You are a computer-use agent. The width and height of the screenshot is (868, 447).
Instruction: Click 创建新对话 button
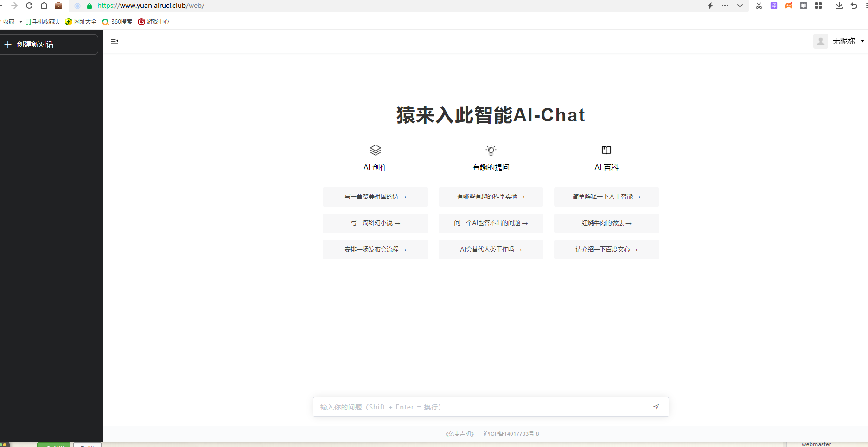click(x=49, y=44)
